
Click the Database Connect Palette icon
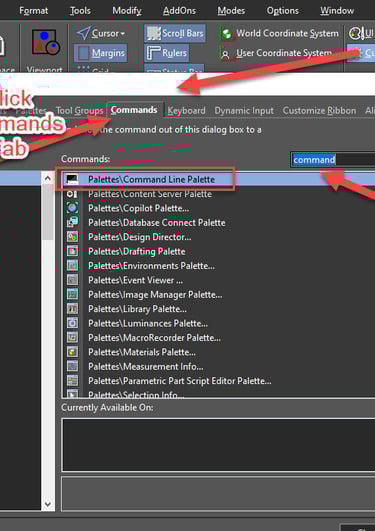tap(72, 222)
